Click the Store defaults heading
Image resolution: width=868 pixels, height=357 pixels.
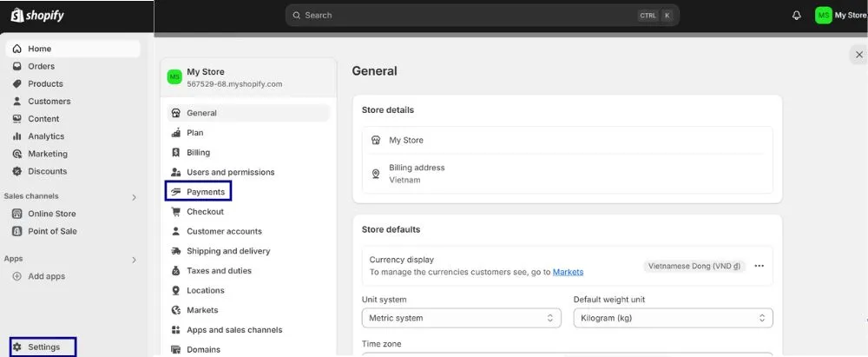pos(391,229)
